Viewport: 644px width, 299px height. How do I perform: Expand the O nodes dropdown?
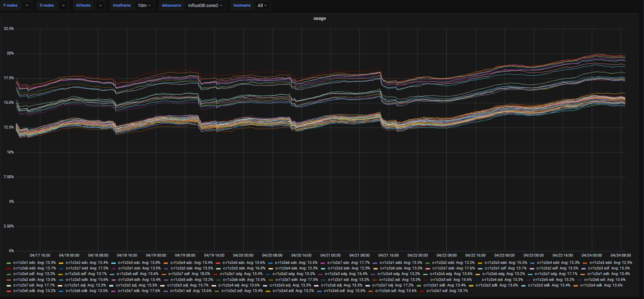(63, 5)
